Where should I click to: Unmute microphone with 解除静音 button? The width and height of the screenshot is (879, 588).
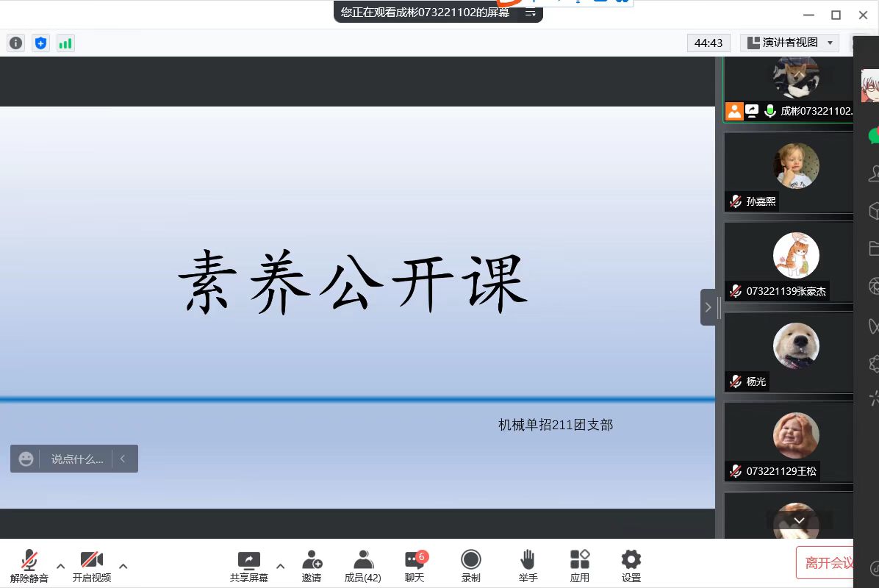pyautogui.click(x=29, y=566)
